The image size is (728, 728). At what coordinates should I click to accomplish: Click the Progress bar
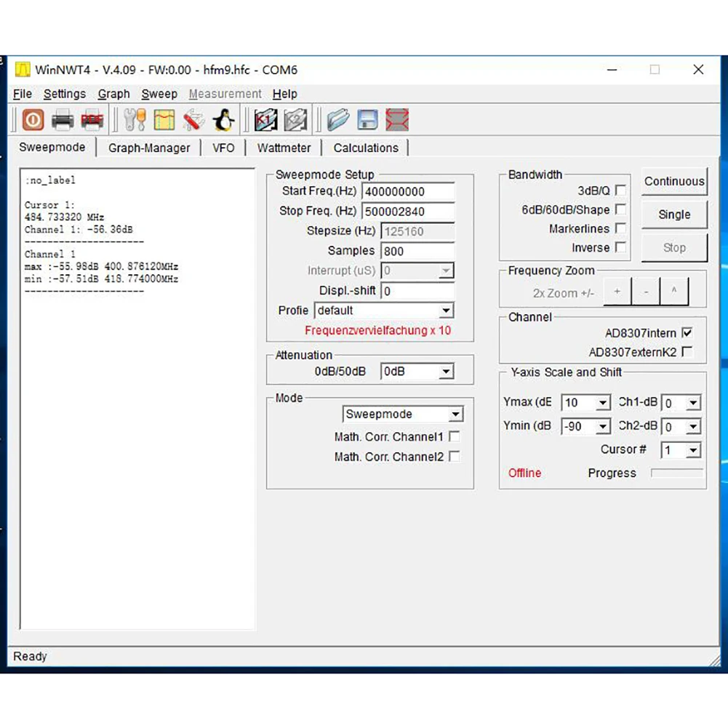click(x=677, y=473)
